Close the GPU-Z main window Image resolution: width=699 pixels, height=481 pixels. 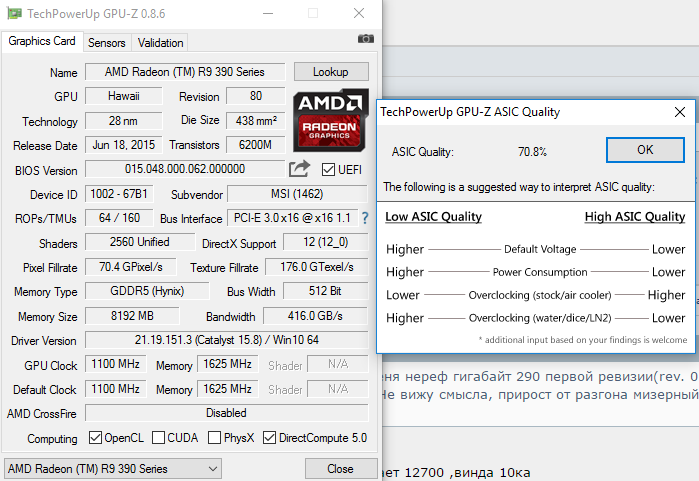[359, 13]
